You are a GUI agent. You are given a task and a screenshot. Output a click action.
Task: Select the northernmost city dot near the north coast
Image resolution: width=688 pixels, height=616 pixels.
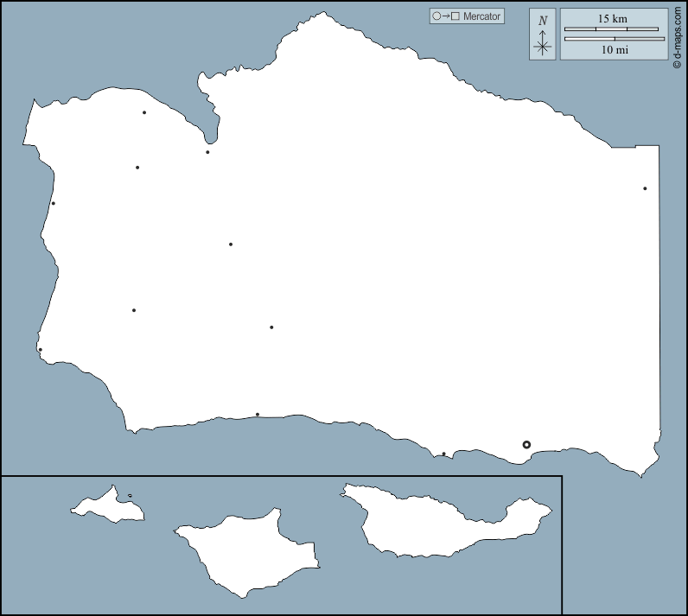(144, 112)
